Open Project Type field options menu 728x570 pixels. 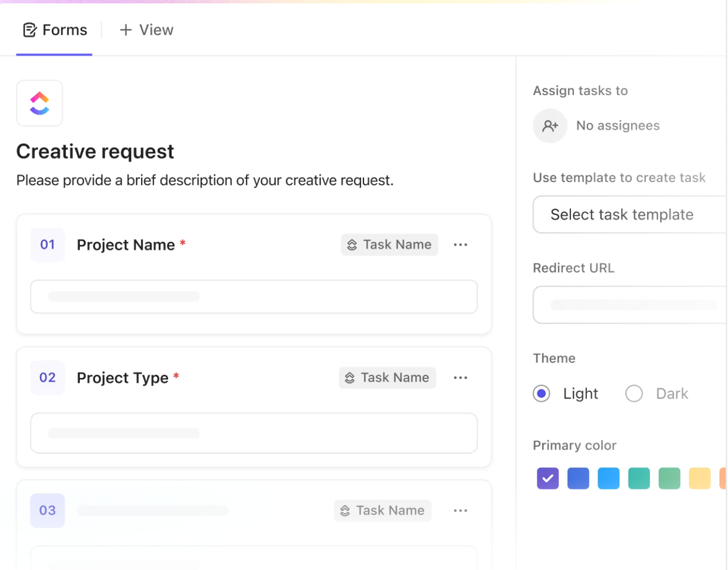coord(460,378)
